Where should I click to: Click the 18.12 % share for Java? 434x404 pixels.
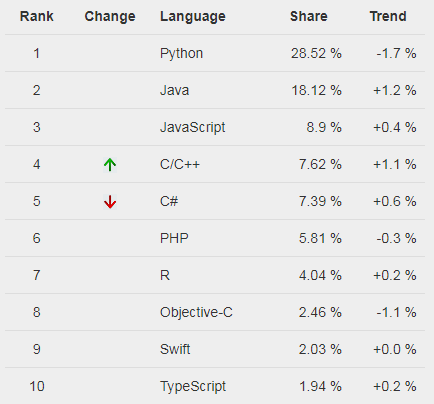click(x=316, y=90)
